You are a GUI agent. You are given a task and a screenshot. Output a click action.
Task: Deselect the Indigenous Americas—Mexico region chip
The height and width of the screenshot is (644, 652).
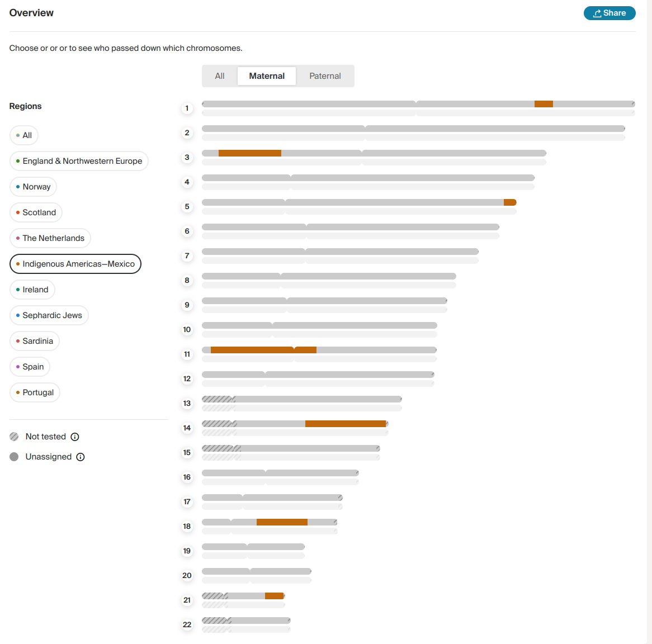point(75,264)
